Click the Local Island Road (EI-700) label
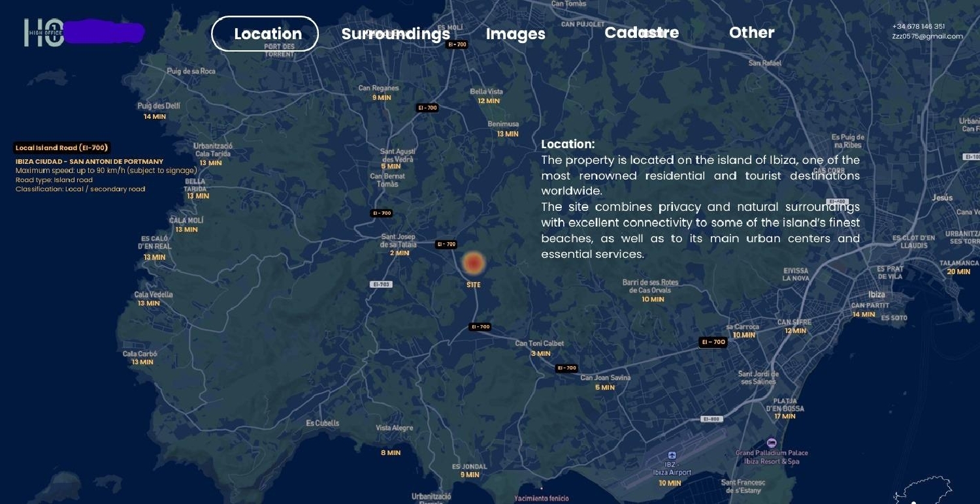This screenshot has width=980, height=504. (61, 148)
